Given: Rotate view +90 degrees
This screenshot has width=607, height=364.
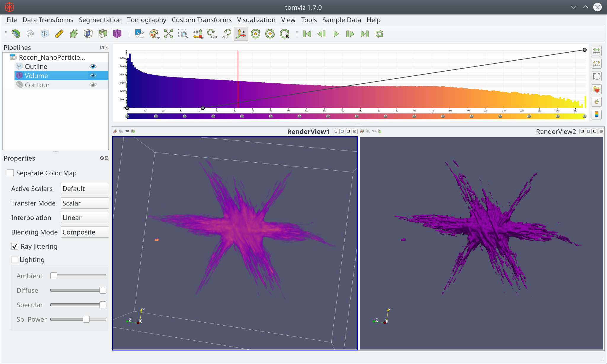Looking at the screenshot, I should [212, 34].
